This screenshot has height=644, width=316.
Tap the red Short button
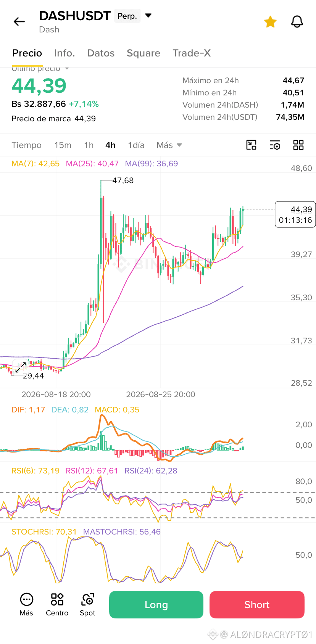[257, 605]
